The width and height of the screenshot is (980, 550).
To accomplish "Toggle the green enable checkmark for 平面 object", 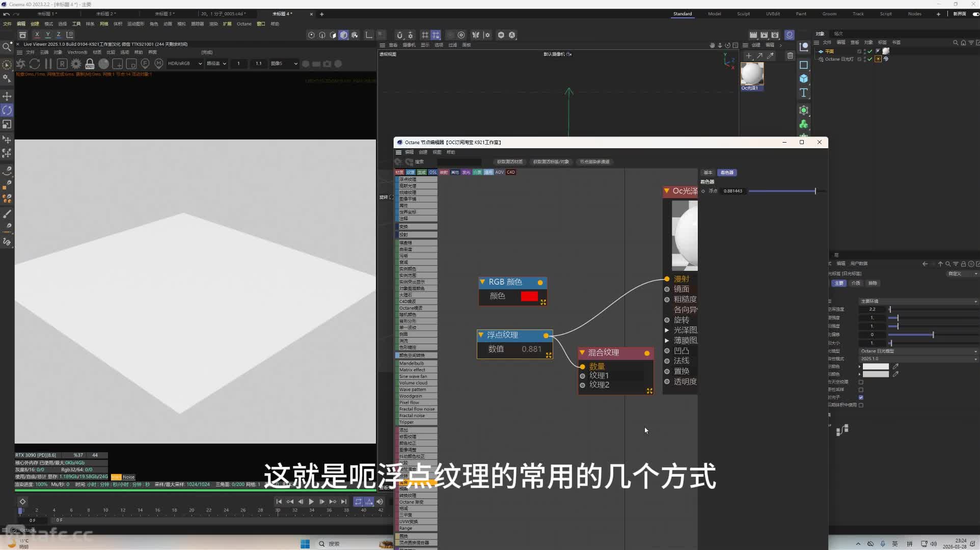I will click(870, 51).
